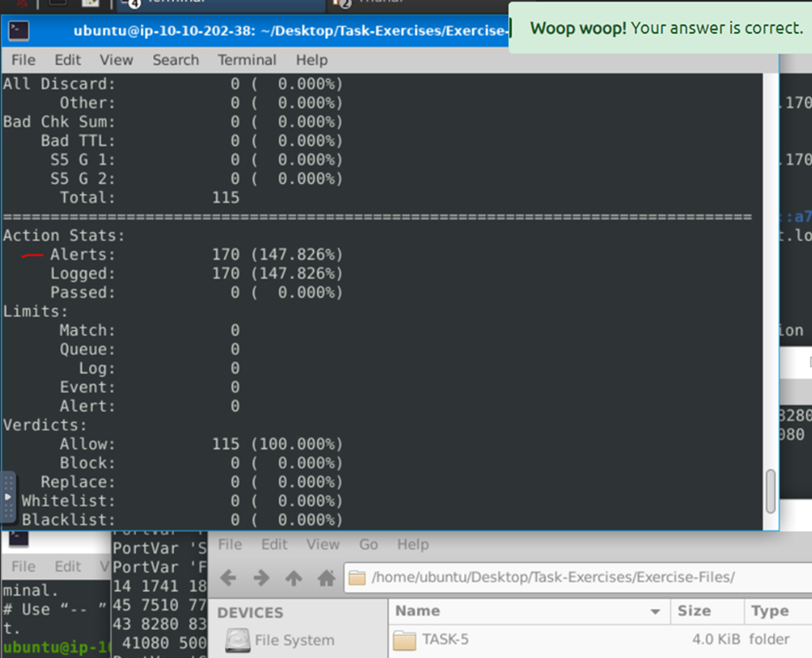Click the 'Woop woop!' answer correct notification
This screenshot has width=812, height=658.
661,28
